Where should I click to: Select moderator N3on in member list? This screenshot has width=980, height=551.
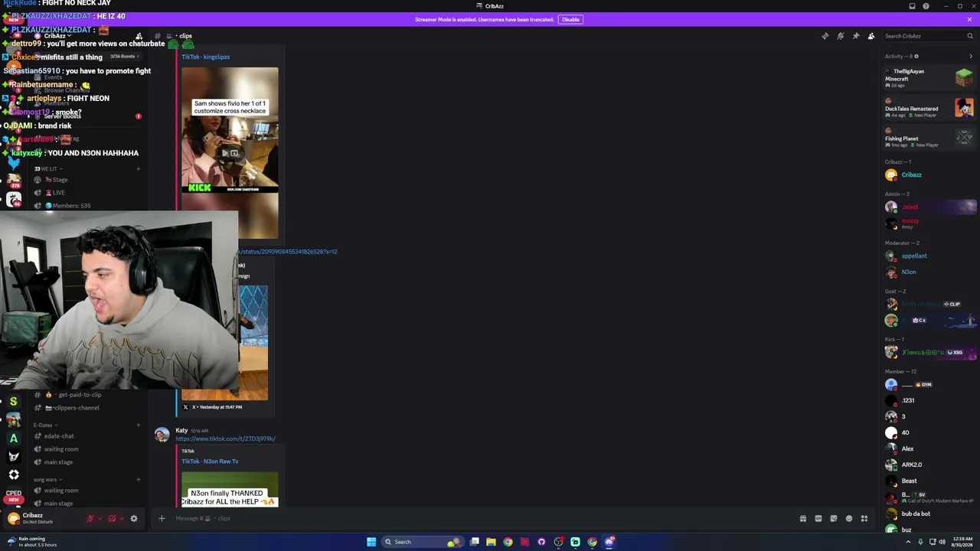click(x=929, y=272)
